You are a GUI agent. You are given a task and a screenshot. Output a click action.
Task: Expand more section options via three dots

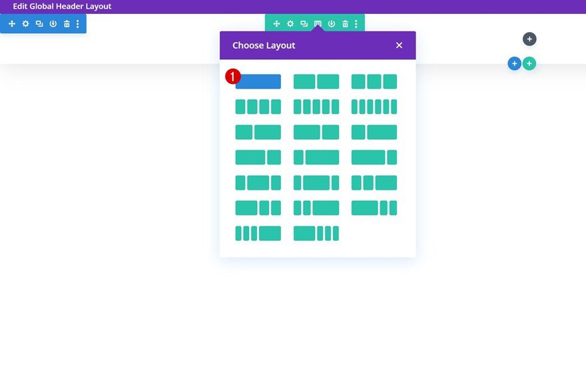point(78,23)
